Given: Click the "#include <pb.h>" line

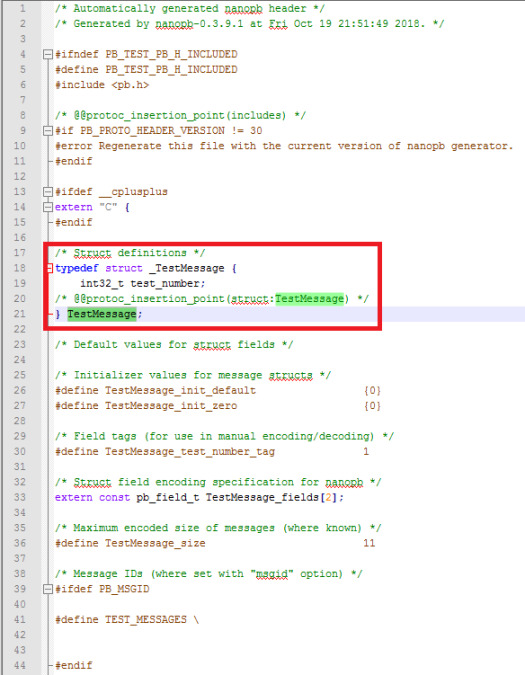Looking at the screenshot, I should tap(102, 85).
